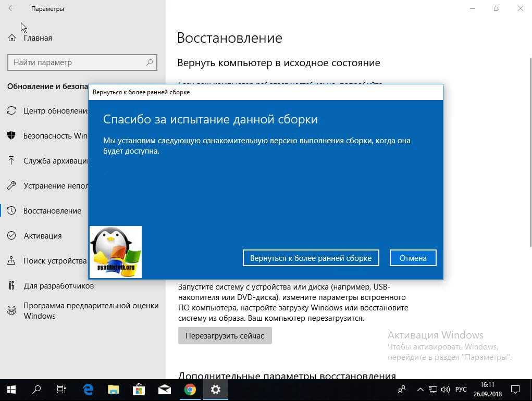Open Для разработчиков sidebar item
532x401 pixels.
pos(58,286)
